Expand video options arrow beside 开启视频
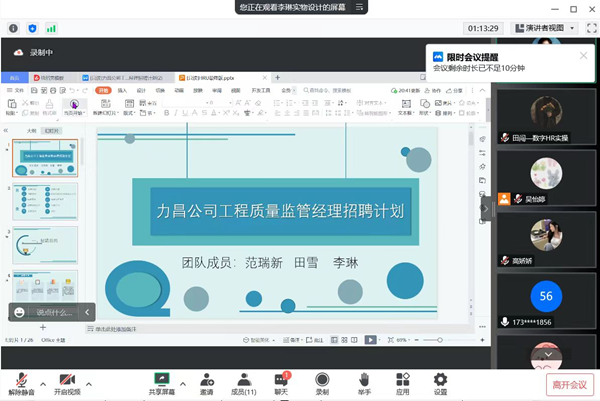This screenshot has width=600, height=401. (88, 381)
